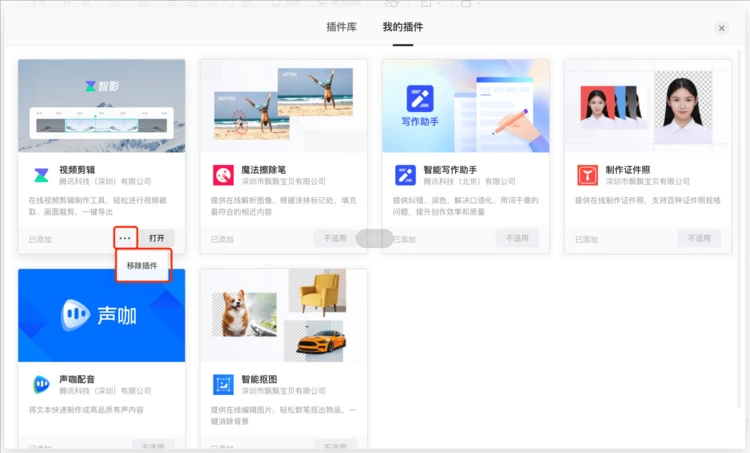This screenshot has height=453, width=750.
Task: Click 不适用 button on 制作证件照 card
Action: click(x=699, y=239)
